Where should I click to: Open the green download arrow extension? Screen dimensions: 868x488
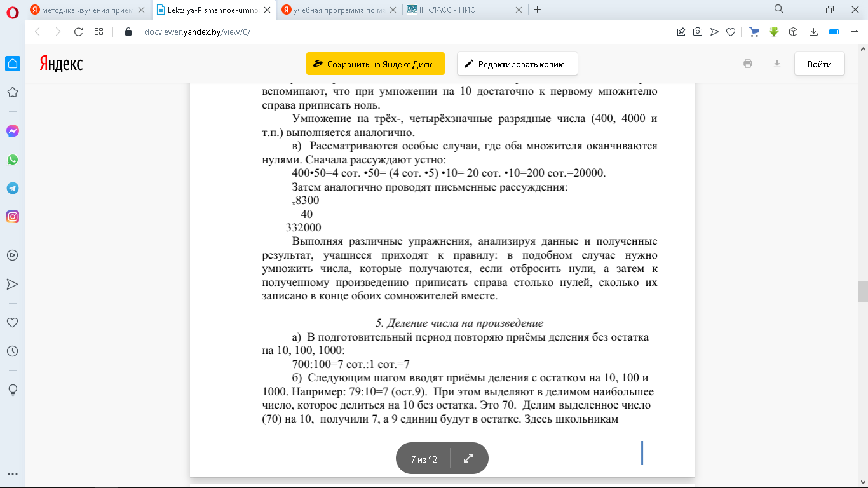(773, 32)
